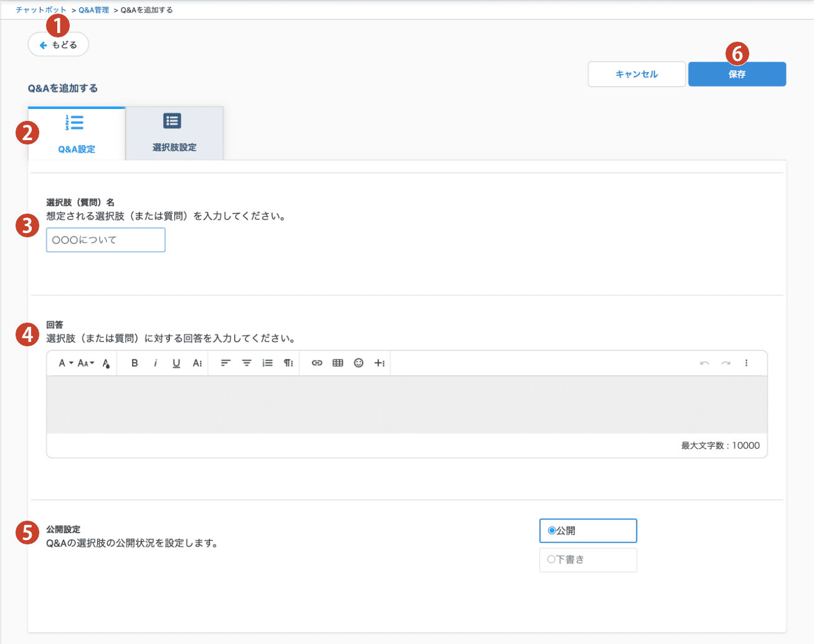Click the キャンセル button

pos(637,74)
